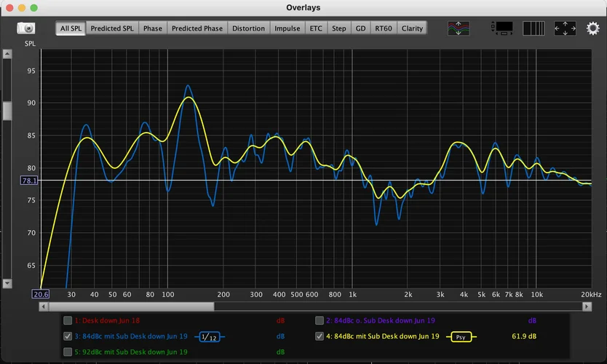Viewport: 607px width, 364px height.
Task: Show the Impulse tab
Action: click(287, 28)
